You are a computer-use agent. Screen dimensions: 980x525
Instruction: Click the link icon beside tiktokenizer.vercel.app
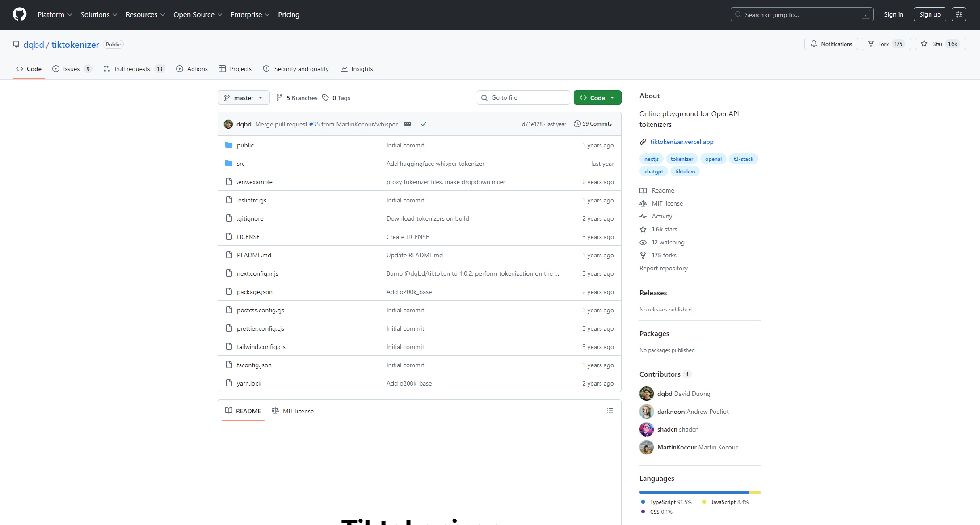[643, 142]
